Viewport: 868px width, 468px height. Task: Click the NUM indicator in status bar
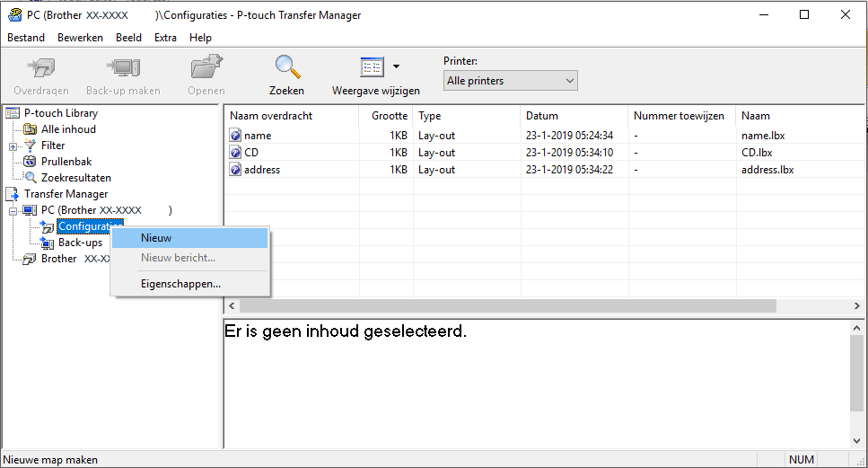[x=802, y=460]
